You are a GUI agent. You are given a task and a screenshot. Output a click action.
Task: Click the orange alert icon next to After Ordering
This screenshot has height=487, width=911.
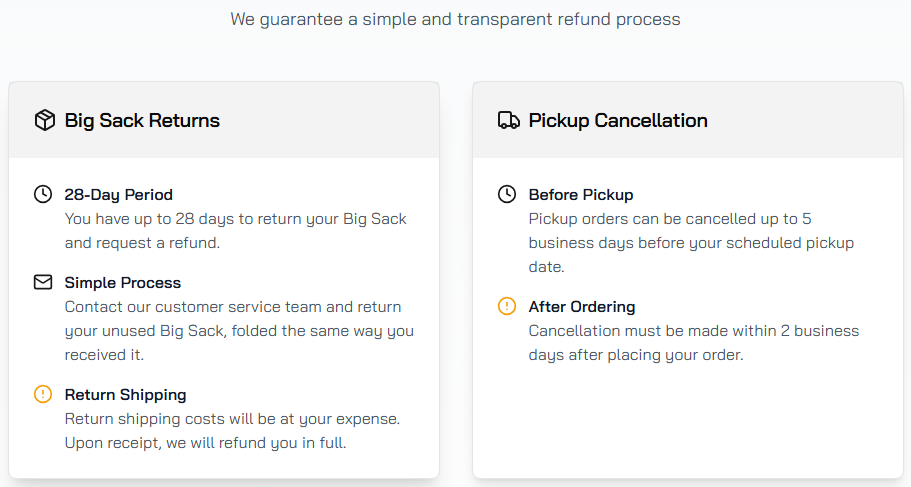507,306
